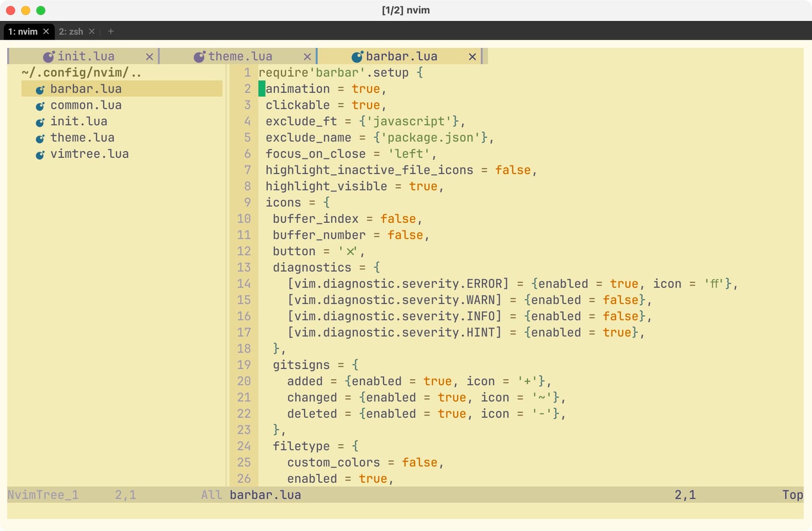Select common.lua in the file tree
The height and width of the screenshot is (531, 812).
click(x=85, y=105)
